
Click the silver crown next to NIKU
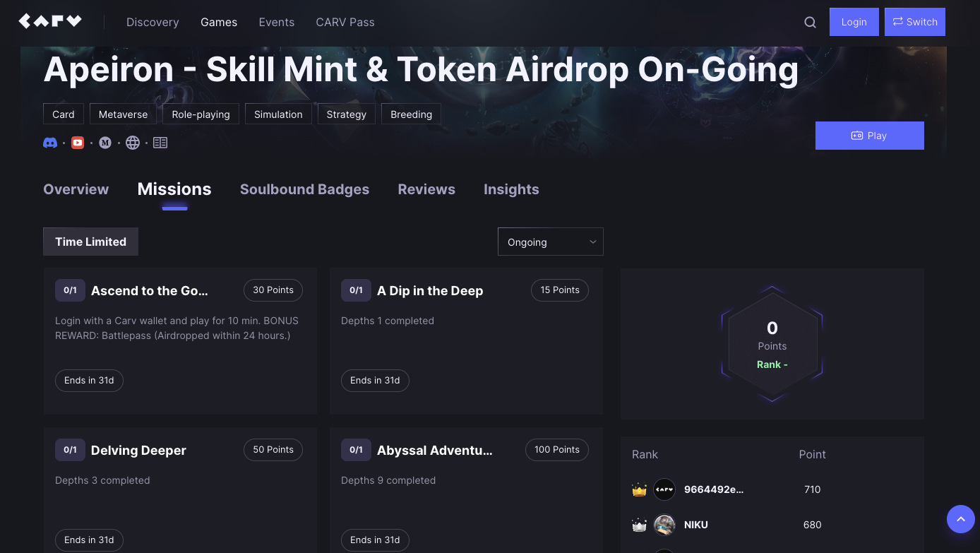[640, 525]
